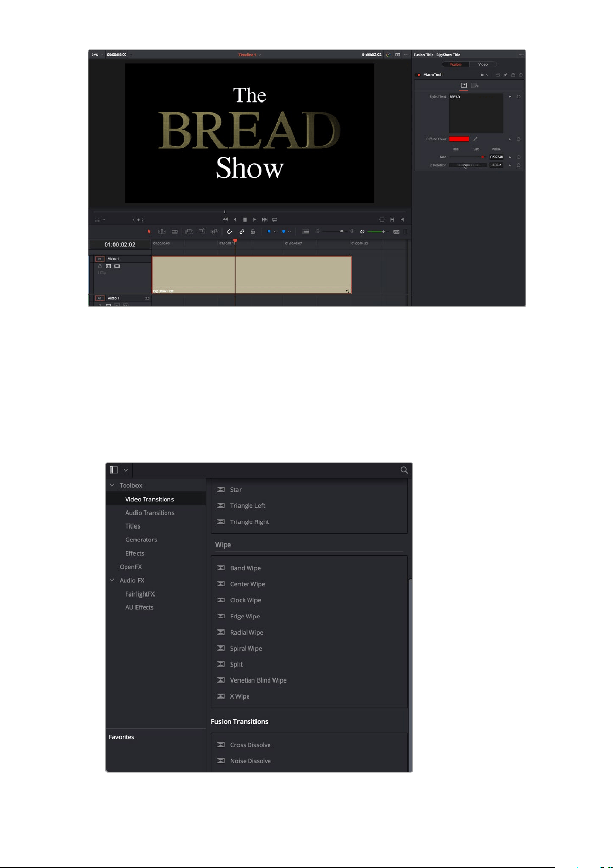Open the Marker color dropdown arrow
614x868 pixels.
click(289, 232)
